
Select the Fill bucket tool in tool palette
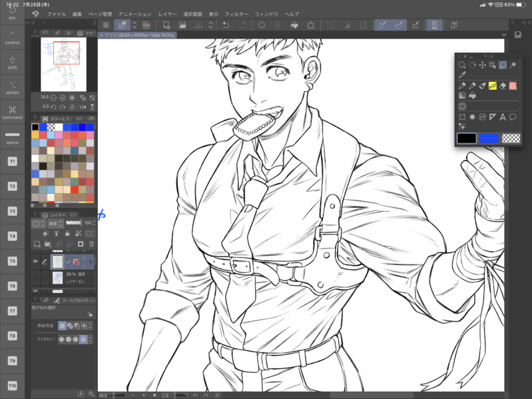[472, 96]
